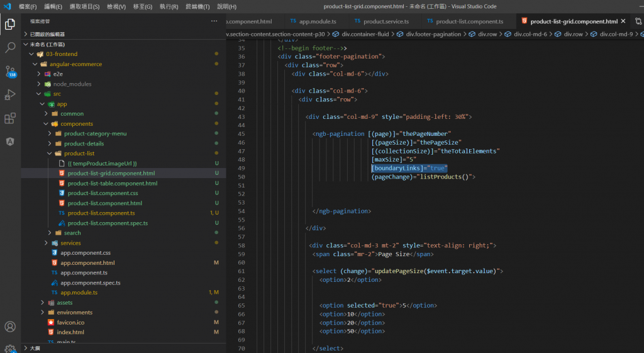Open the Angular extension icon in activity bar

(x=10, y=142)
